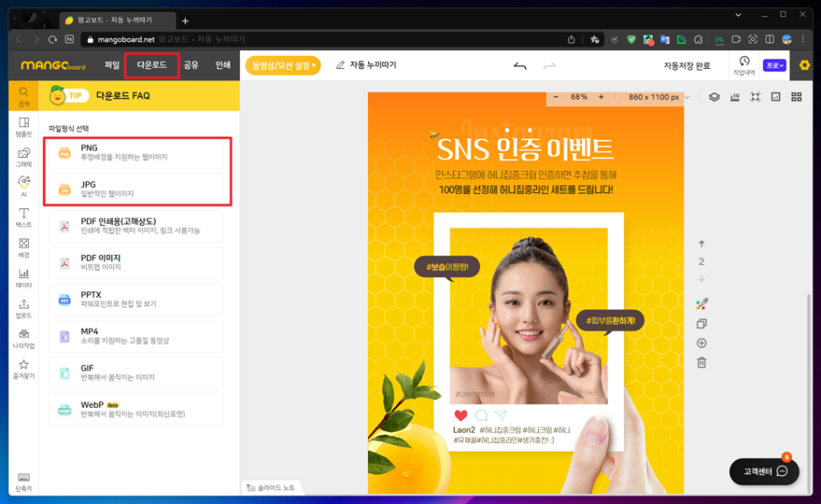Viewport: 821px width, 504px height.
Task: Add a new slide
Action: 702,343
